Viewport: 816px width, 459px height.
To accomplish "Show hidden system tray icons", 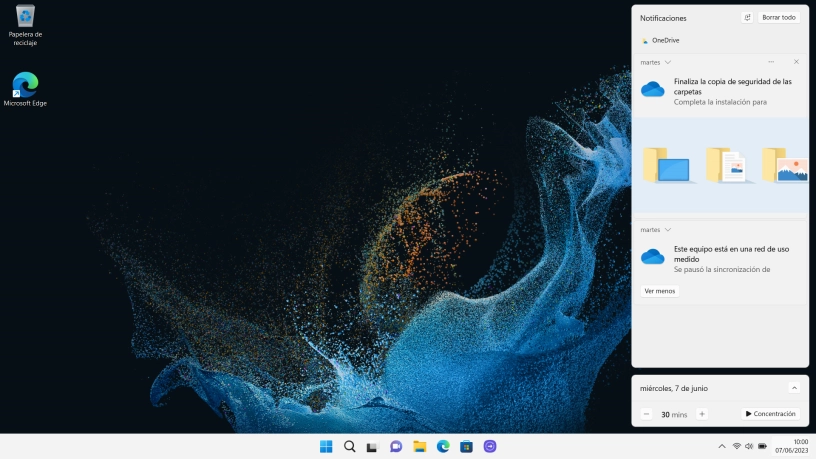I will [x=722, y=447].
